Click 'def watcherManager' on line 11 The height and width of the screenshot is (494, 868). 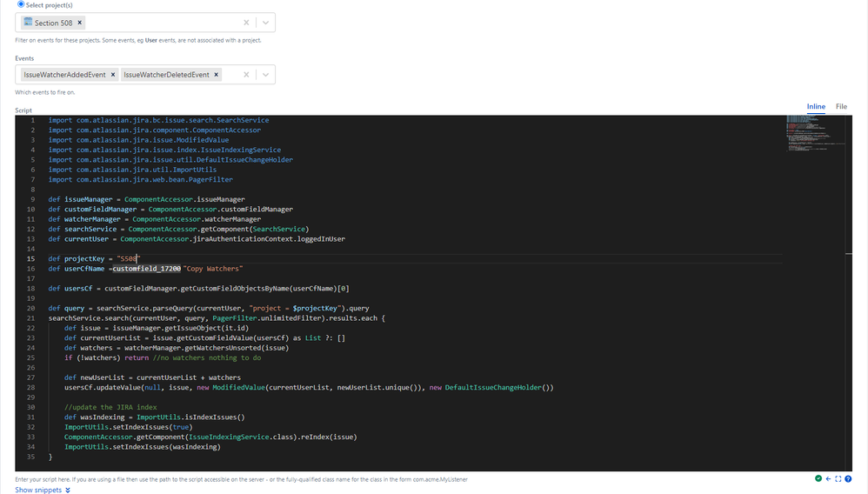tap(84, 219)
